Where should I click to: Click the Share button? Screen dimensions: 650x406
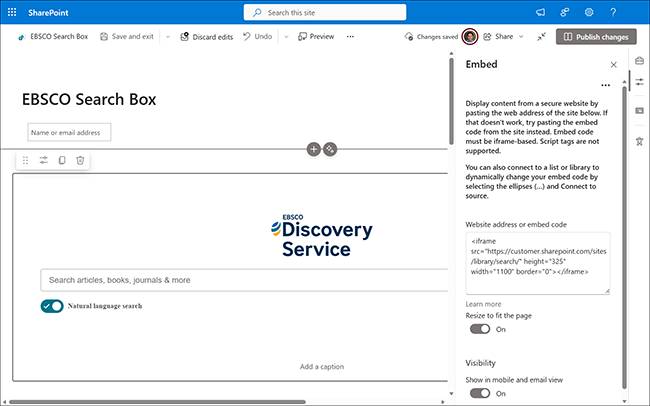tap(499, 36)
